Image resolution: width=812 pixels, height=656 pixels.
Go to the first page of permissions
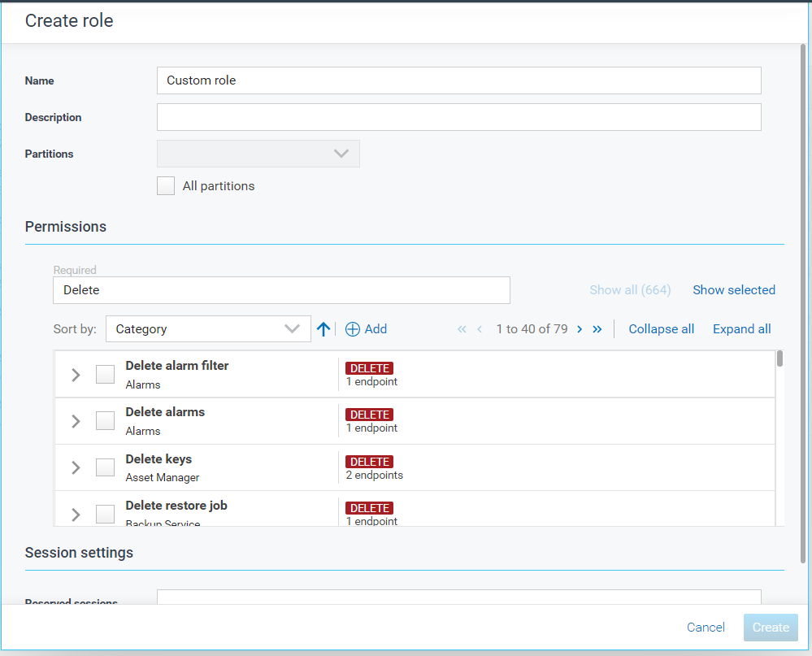(462, 329)
